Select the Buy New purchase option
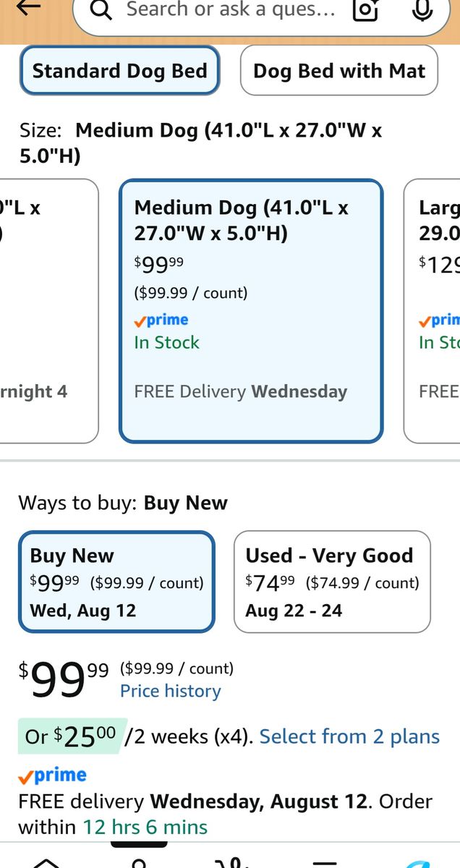Screen dimensions: 460x868 [116, 582]
